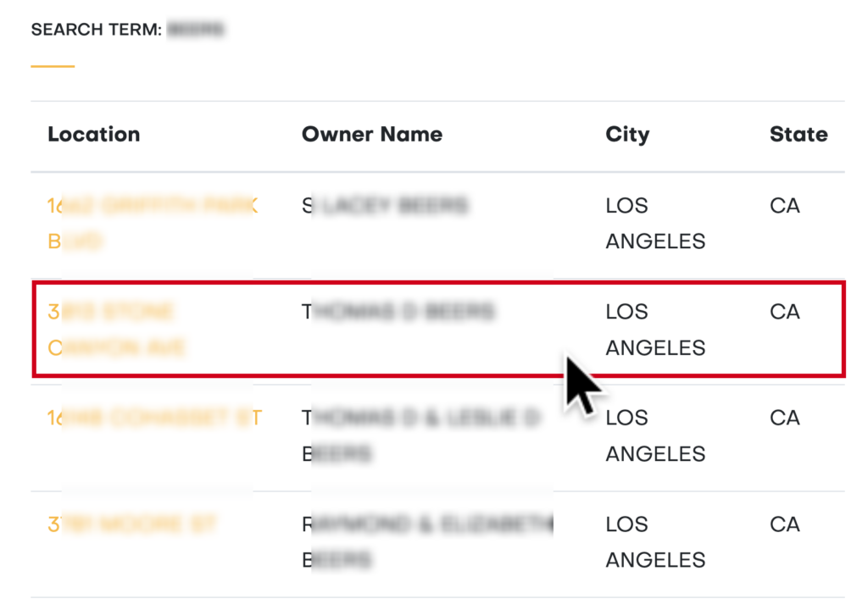This screenshot has height=610, width=868.
Task: Click CA state cell in the first row
Action: click(784, 205)
